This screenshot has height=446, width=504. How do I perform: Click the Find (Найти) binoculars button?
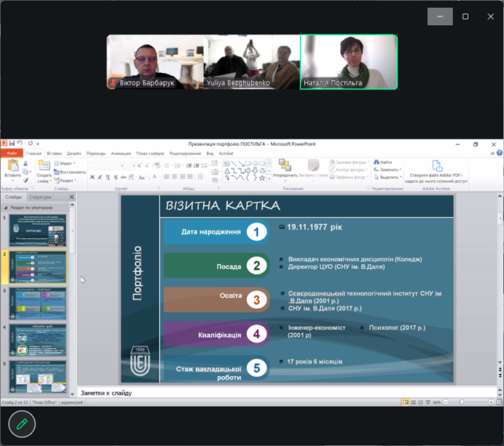pyautogui.click(x=383, y=162)
